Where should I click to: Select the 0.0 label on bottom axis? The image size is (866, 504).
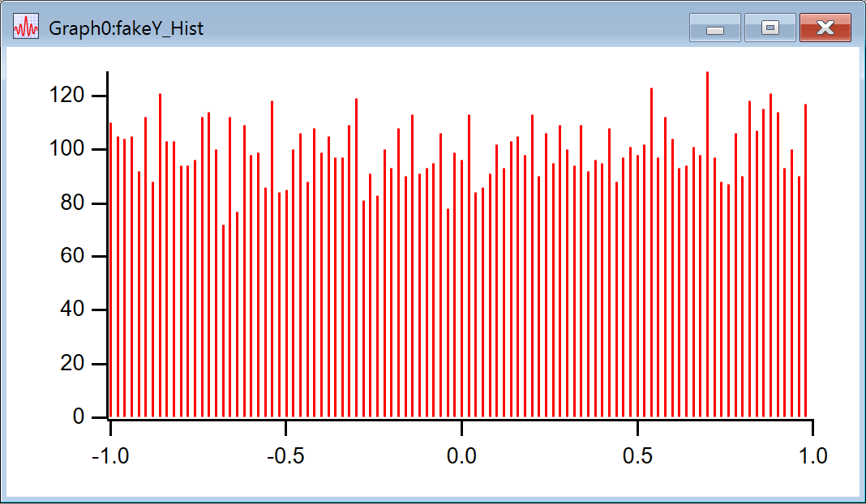point(461,456)
